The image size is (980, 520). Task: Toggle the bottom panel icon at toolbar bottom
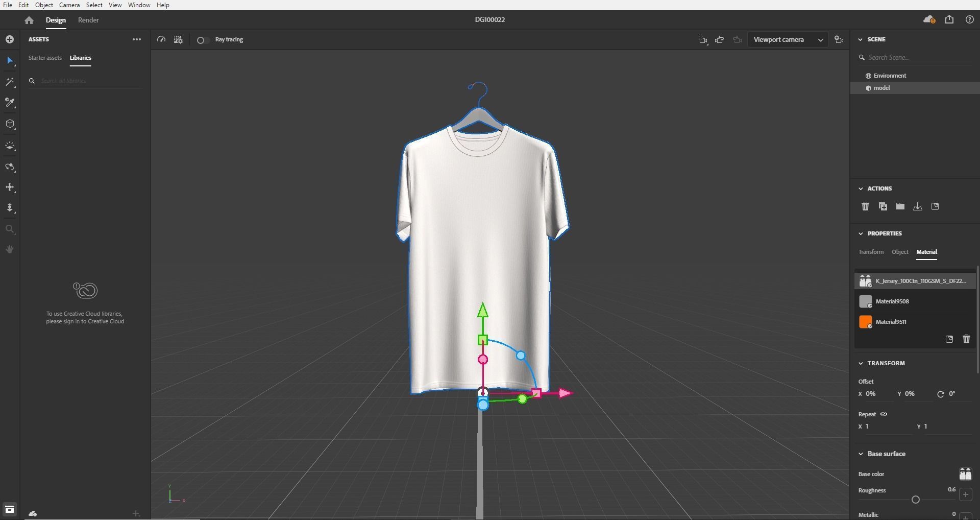point(10,509)
